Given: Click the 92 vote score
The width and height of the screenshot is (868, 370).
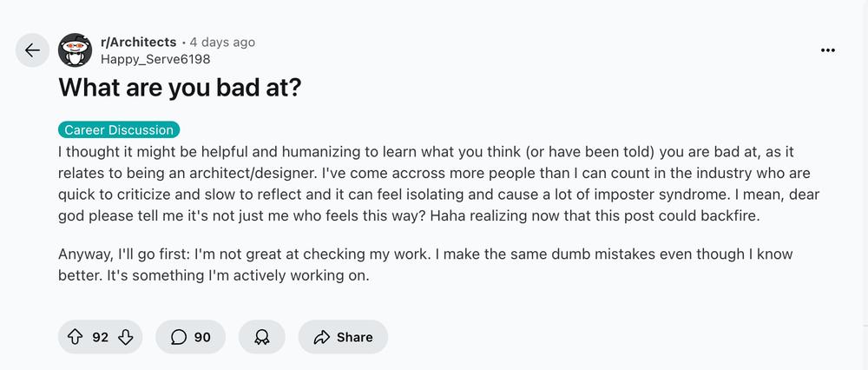Looking at the screenshot, I should click(x=100, y=337).
